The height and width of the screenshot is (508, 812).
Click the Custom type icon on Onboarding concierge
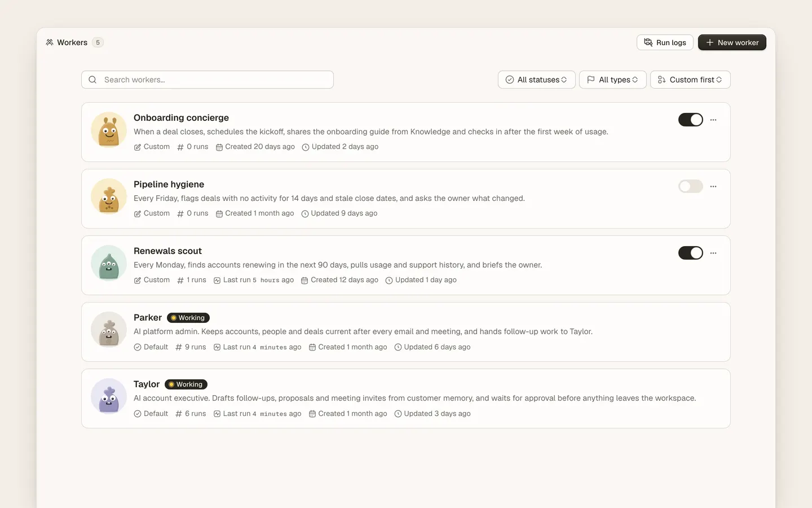point(138,147)
